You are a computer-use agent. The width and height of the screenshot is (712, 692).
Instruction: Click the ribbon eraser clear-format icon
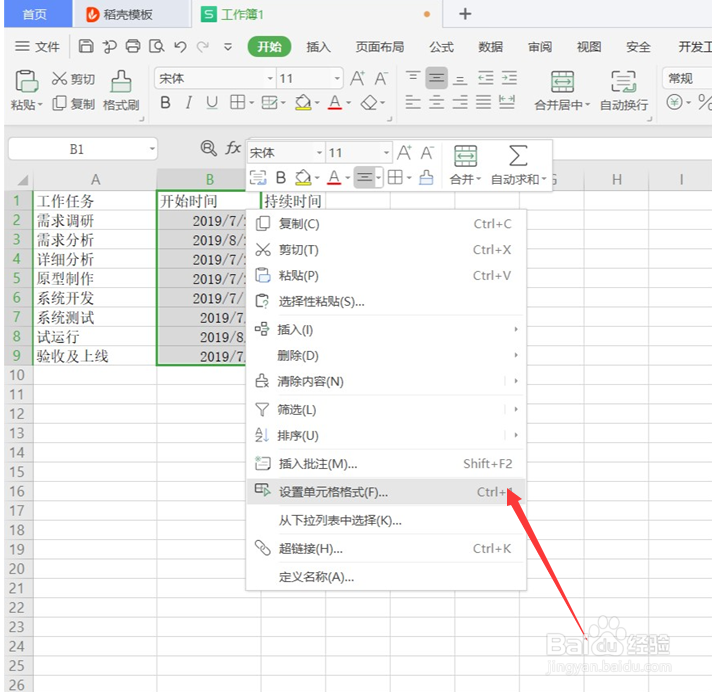(369, 103)
